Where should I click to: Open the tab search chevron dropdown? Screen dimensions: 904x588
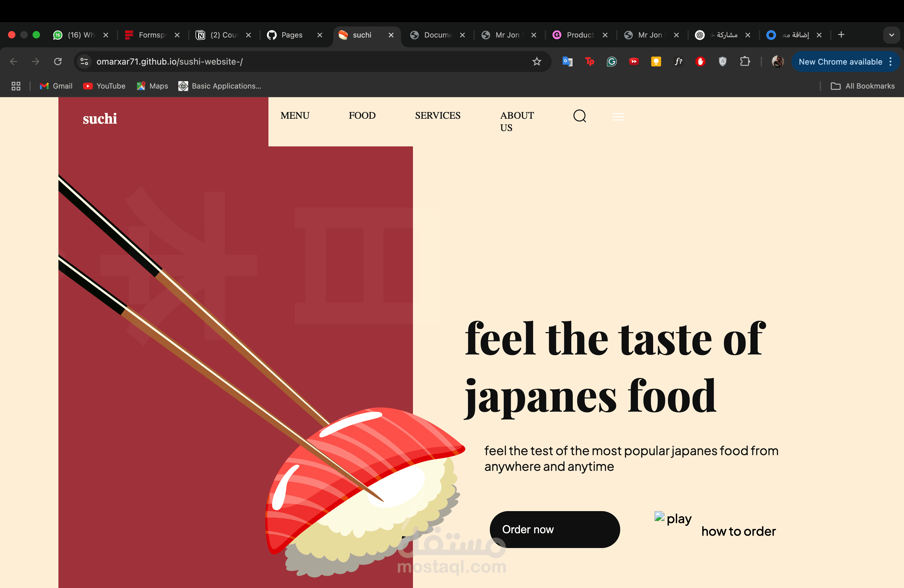pos(892,35)
